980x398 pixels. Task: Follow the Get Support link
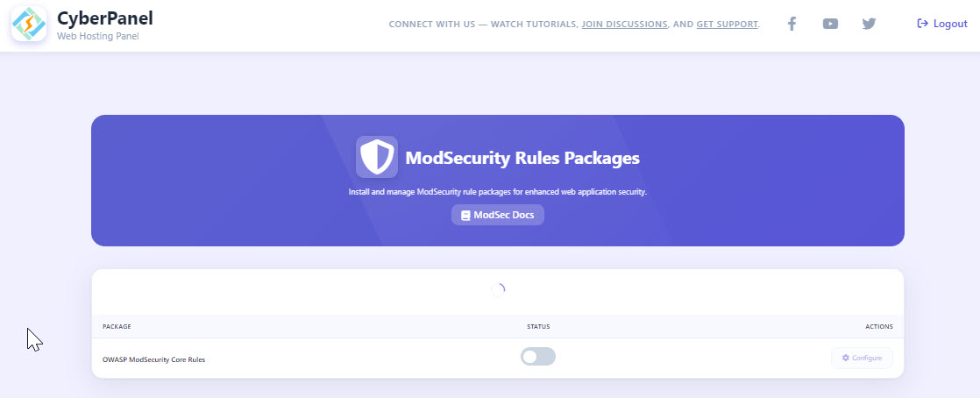point(727,25)
